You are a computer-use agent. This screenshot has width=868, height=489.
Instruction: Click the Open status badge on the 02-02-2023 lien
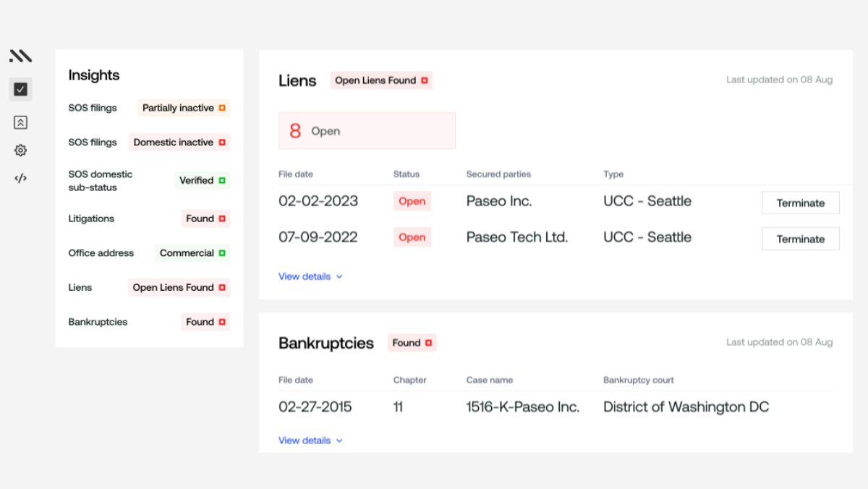pyautogui.click(x=412, y=201)
